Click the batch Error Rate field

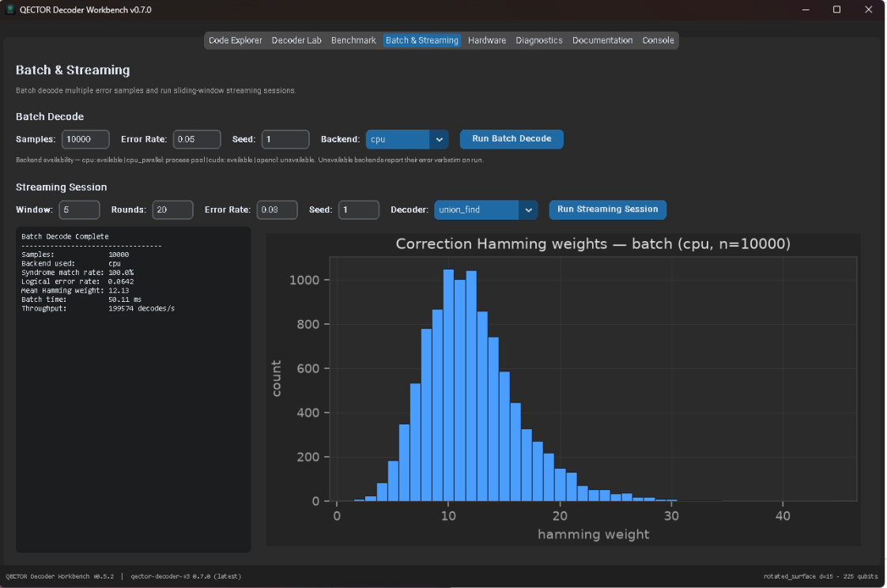click(x=197, y=140)
